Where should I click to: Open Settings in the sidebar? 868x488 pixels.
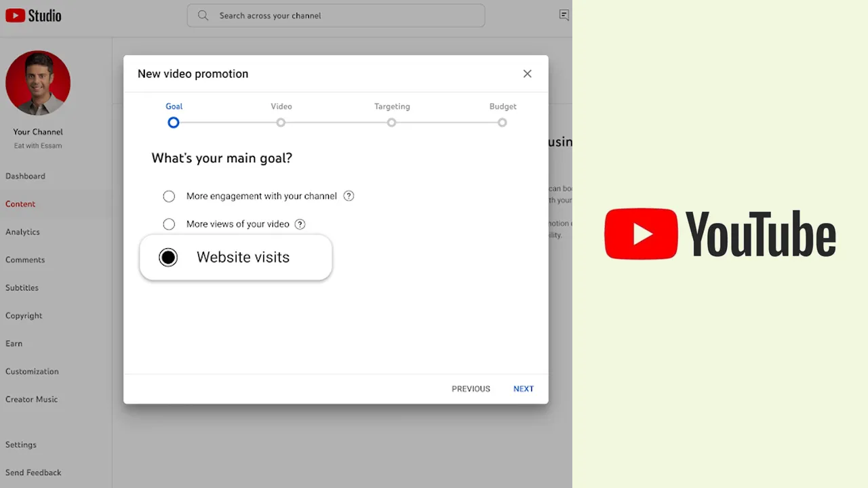[21, 445]
